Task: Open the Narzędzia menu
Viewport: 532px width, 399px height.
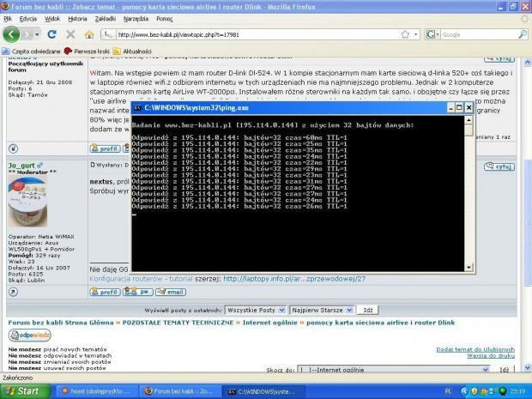Action: (136, 19)
